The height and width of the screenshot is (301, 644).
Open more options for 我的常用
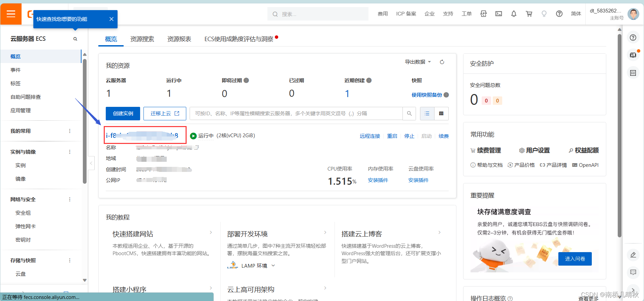[70, 131]
